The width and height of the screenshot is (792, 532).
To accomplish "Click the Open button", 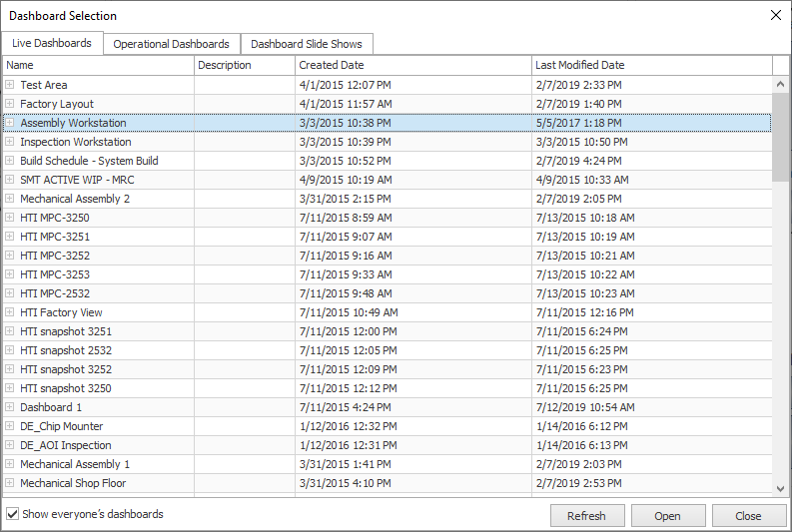I will point(667,516).
